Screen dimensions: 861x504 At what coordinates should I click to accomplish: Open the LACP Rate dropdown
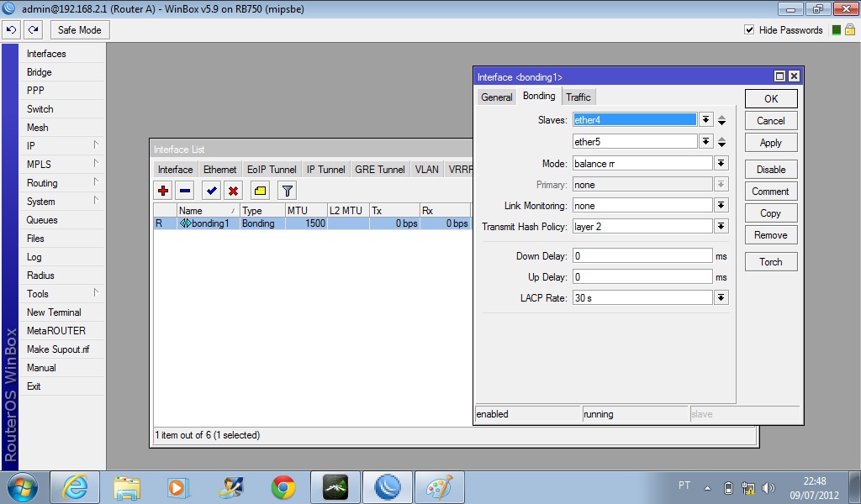click(721, 298)
